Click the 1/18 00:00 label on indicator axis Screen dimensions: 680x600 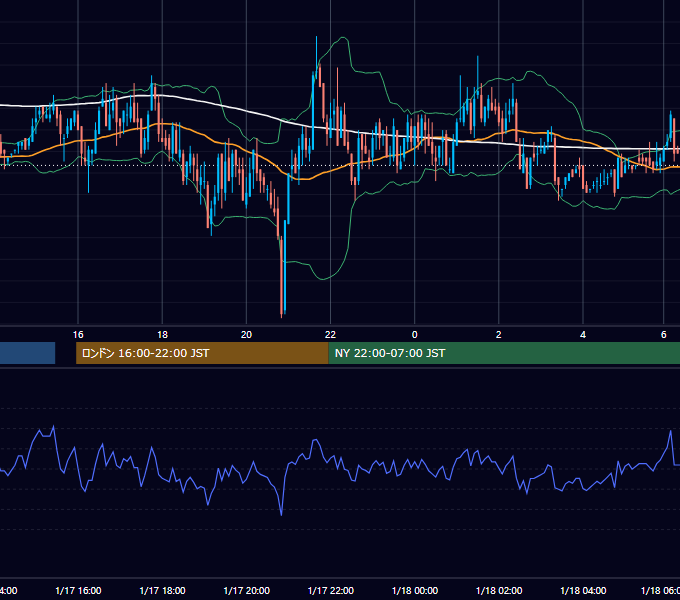click(x=415, y=590)
